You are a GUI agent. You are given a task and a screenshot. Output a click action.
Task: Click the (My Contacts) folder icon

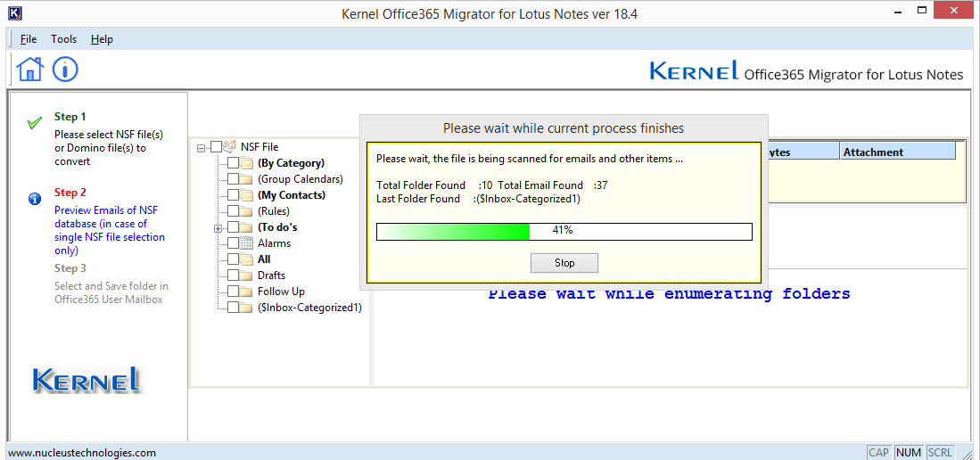[x=247, y=195]
